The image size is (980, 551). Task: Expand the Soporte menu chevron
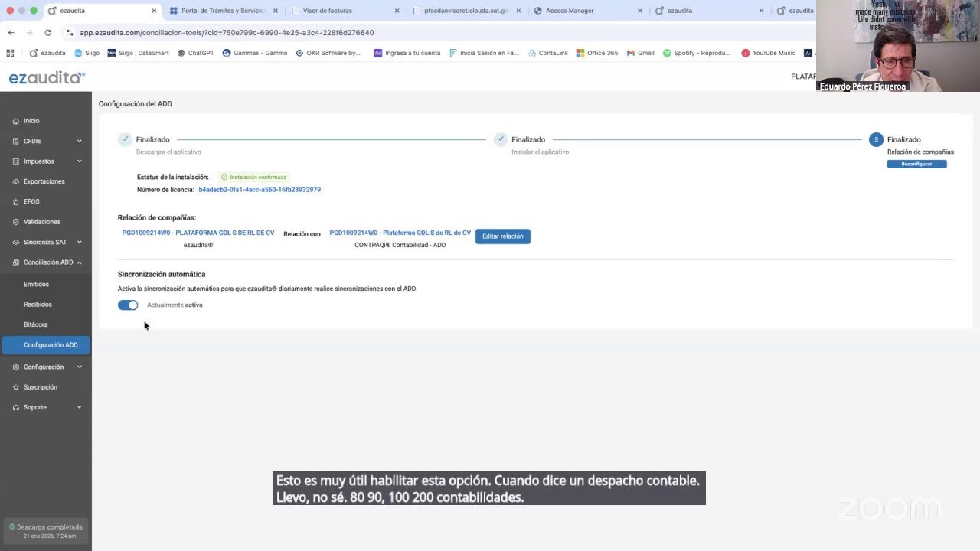[x=80, y=407]
